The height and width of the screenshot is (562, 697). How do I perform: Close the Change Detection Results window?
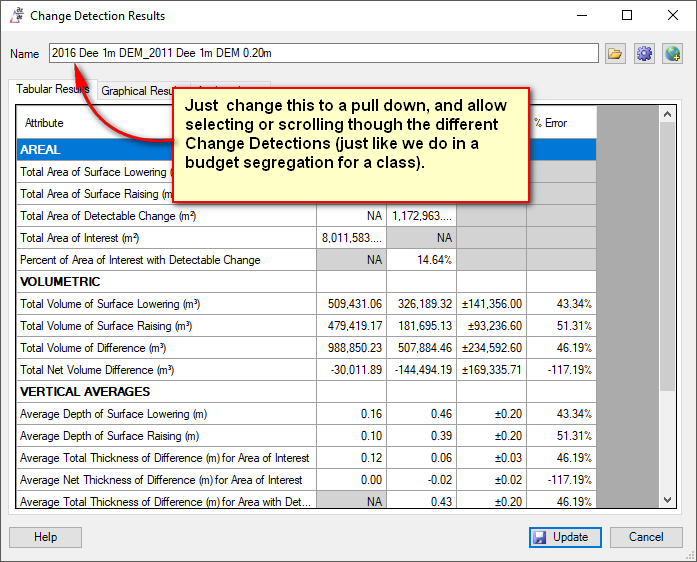(x=673, y=16)
